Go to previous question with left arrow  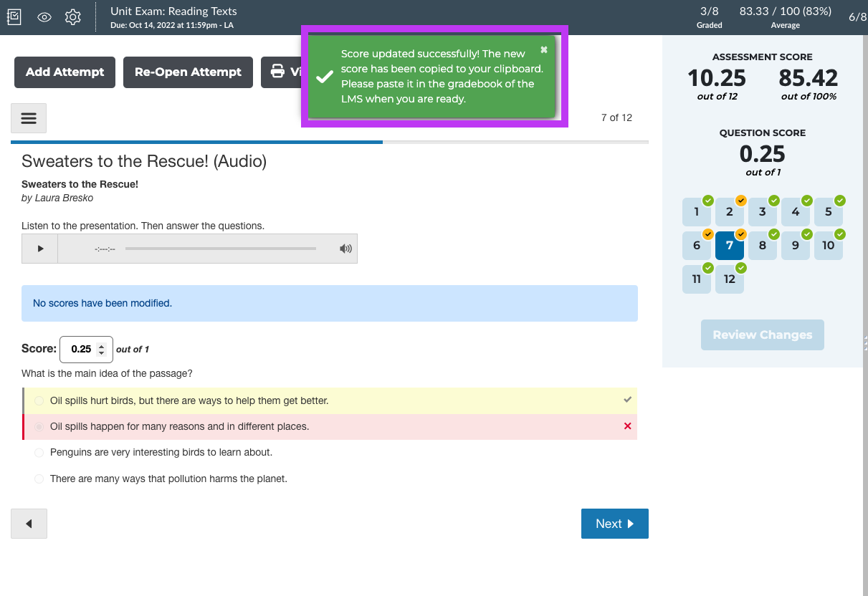pyautogui.click(x=29, y=524)
